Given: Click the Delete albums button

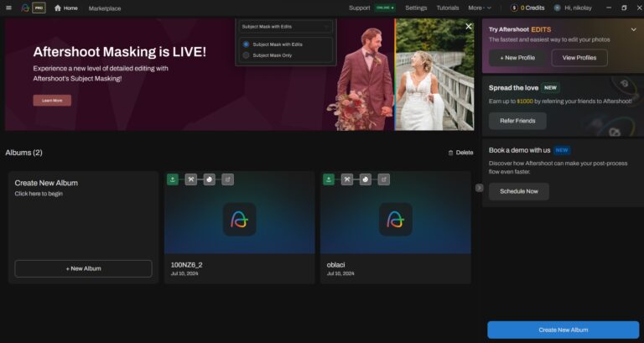Looking at the screenshot, I should [x=460, y=153].
